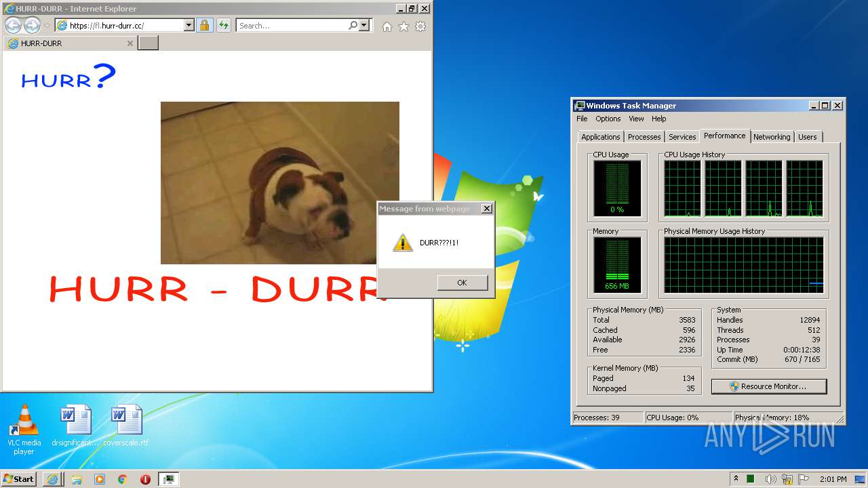Click the 2:01 PM clock
This screenshot has width=868, height=488.
833,479
